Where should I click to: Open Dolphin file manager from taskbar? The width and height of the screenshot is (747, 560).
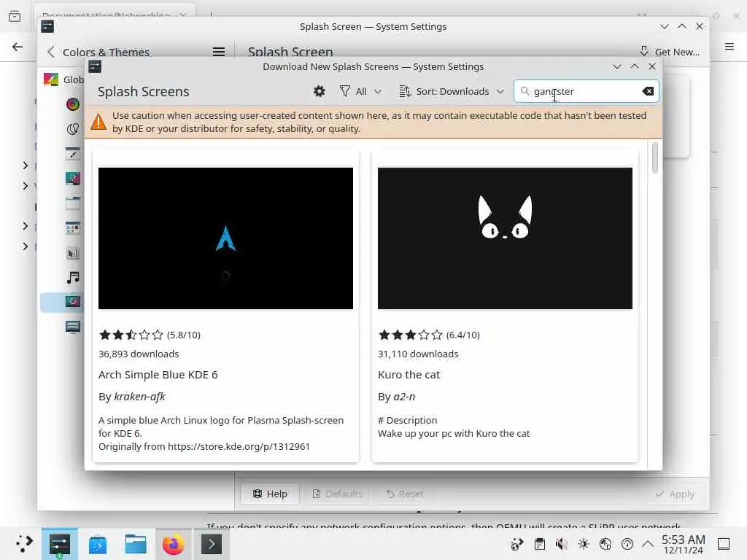135,544
